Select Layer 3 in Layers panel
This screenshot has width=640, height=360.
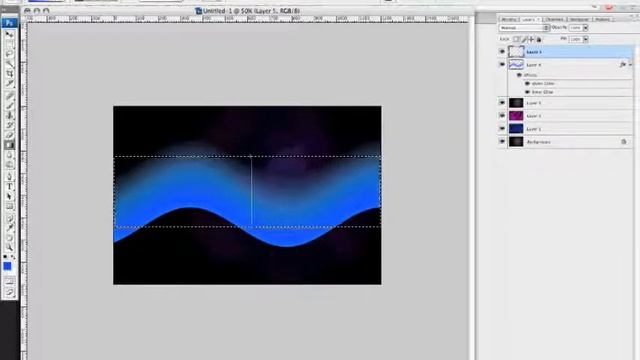coord(565,103)
